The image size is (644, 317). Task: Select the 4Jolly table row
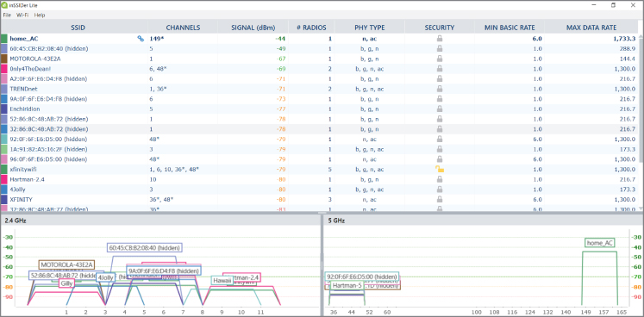point(319,190)
